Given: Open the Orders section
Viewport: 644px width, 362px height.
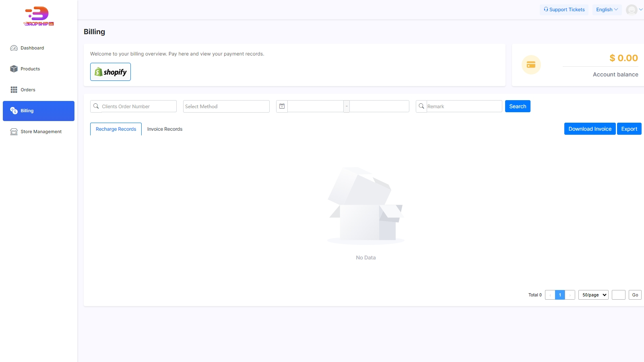Looking at the screenshot, I should click(x=39, y=90).
